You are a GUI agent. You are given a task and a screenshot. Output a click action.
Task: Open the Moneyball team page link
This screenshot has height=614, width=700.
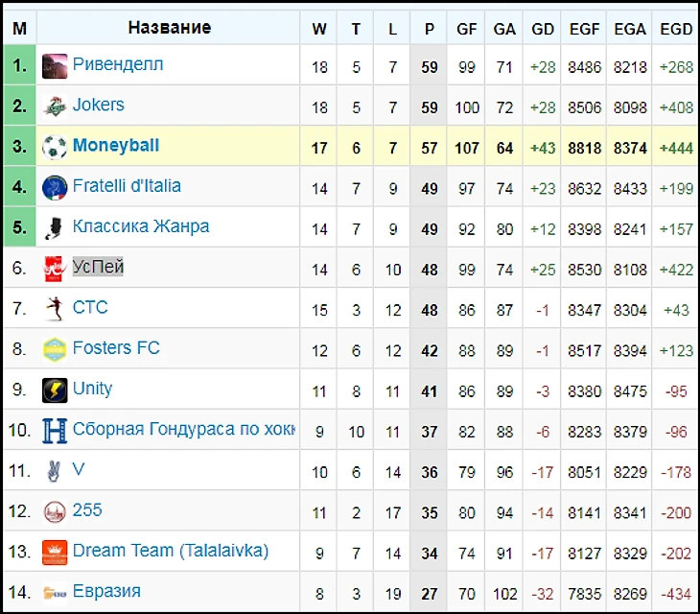[116, 146]
